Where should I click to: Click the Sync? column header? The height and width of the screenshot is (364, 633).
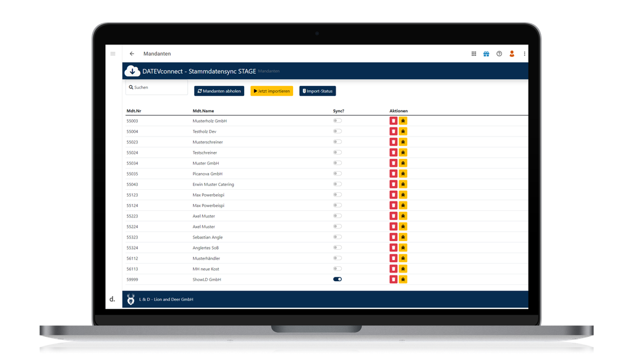[x=339, y=111]
